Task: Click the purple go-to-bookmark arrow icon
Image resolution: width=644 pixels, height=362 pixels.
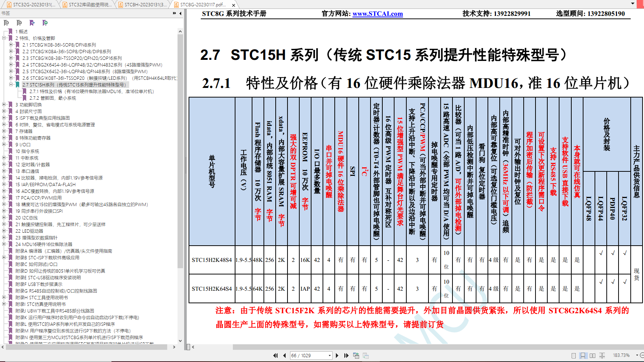Action: [32, 23]
